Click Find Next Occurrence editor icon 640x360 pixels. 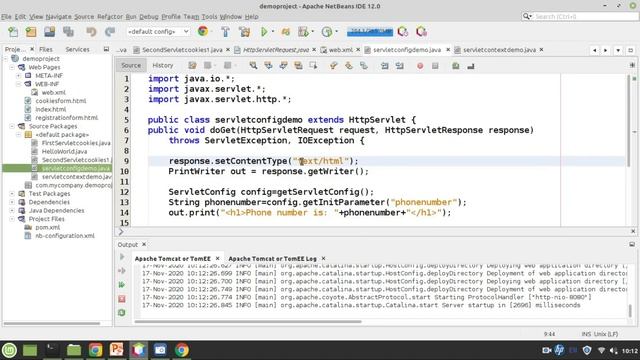[x=283, y=66]
